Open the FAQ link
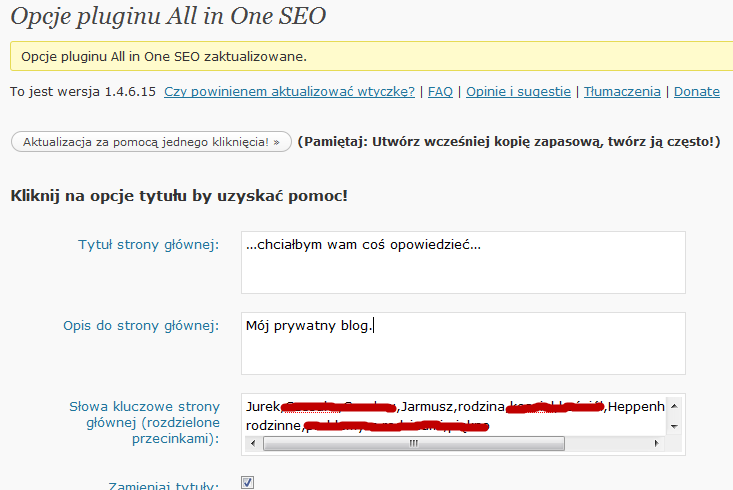Screen dimensions: 733x490 pyautogui.click(x=440, y=91)
